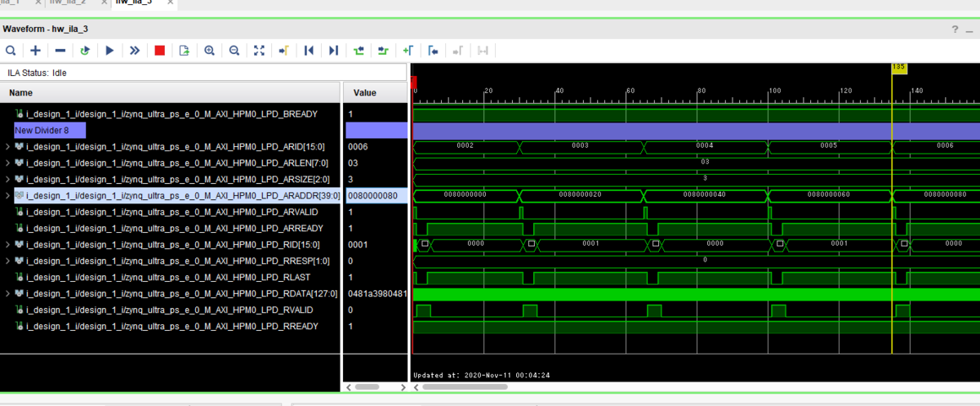Stop the trigger with the red square
Image resolution: width=980 pixels, height=406 pixels.
pos(159,51)
